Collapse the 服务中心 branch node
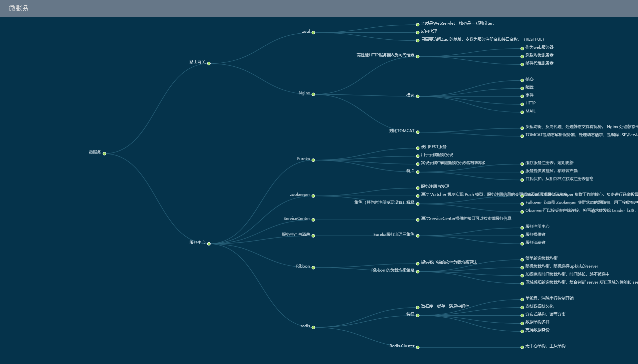This screenshot has width=638, height=364. pyautogui.click(x=209, y=244)
